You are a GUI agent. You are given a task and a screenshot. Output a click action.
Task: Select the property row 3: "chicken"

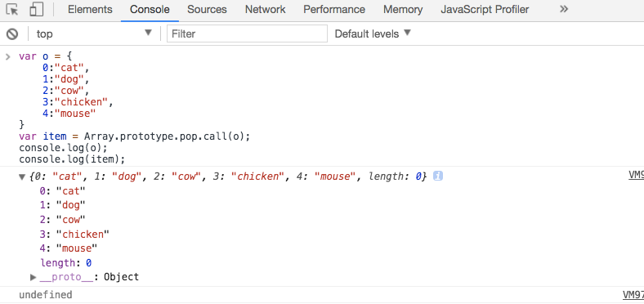pos(74,235)
